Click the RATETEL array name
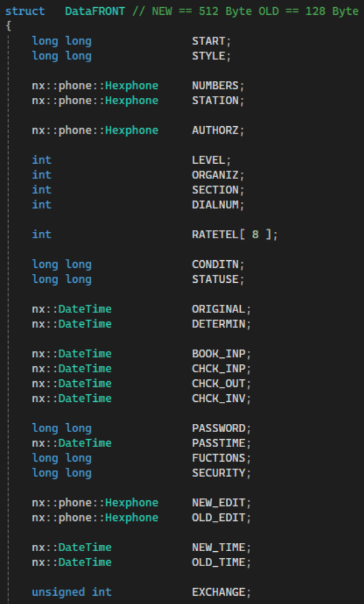This screenshot has width=364, height=604. pos(215,235)
